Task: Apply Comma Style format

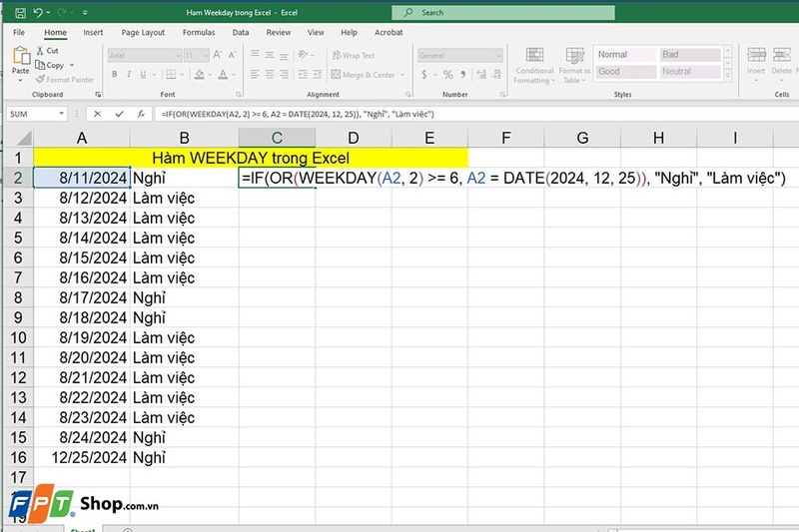Action: (462, 75)
